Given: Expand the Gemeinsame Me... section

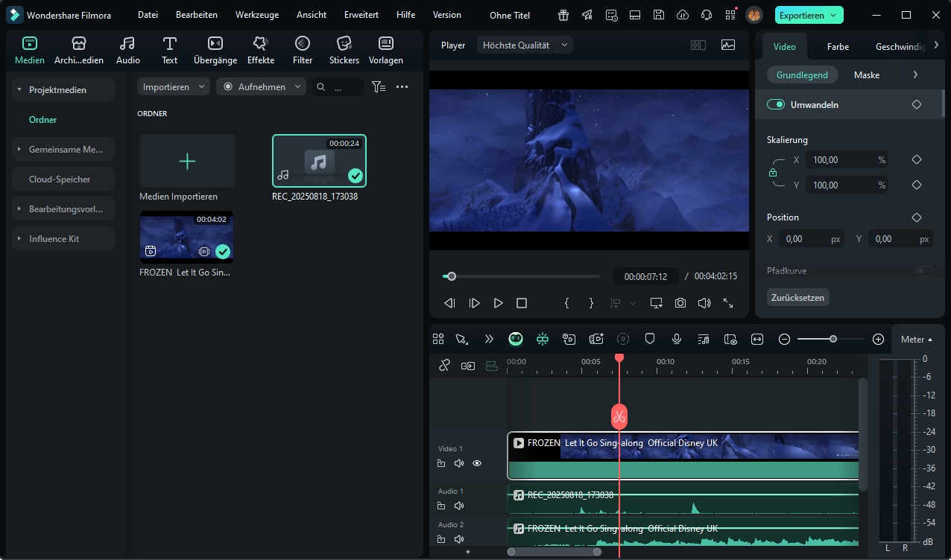Looking at the screenshot, I should click(x=19, y=150).
